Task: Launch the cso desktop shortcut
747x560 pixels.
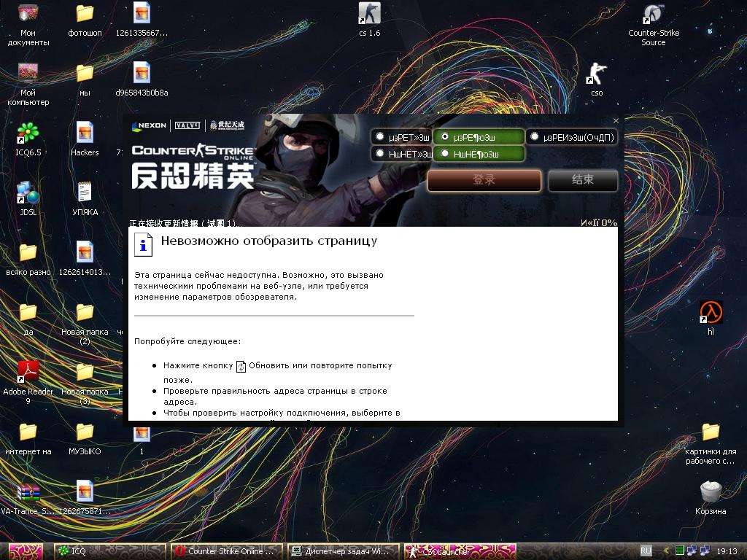Action: 597,73
